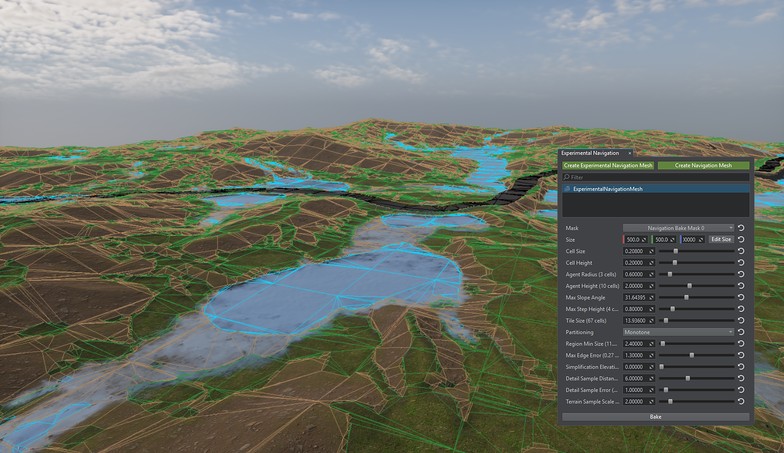784x453 pixels.
Task: Reset Max Slope Angle to default
Action: click(741, 297)
